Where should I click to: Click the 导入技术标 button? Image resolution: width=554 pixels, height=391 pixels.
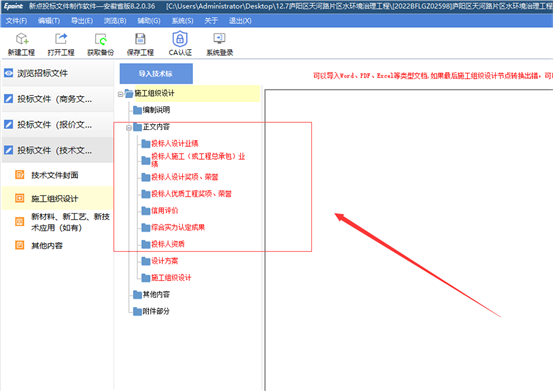[156, 73]
